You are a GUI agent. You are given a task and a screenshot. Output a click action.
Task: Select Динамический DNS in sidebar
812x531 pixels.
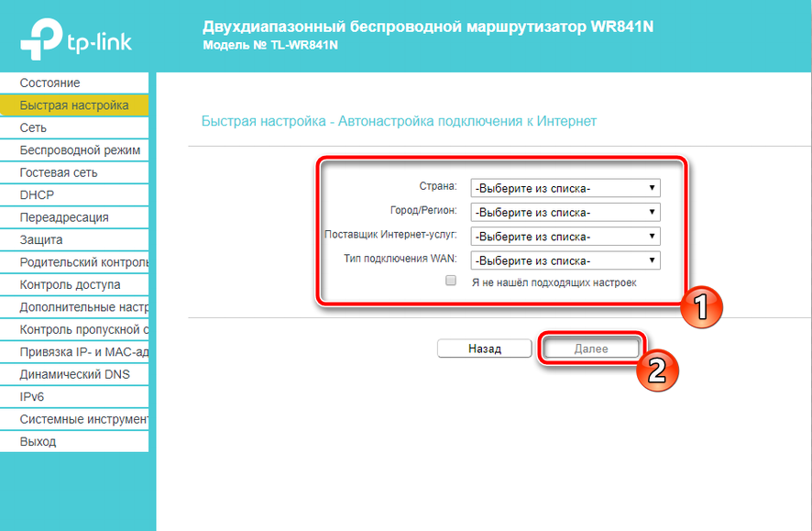pos(74,374)
